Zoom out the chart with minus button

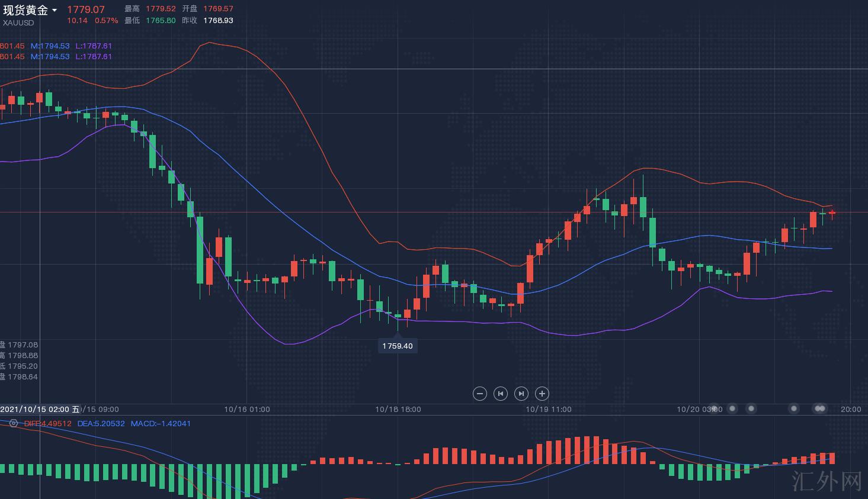[480, 394]
